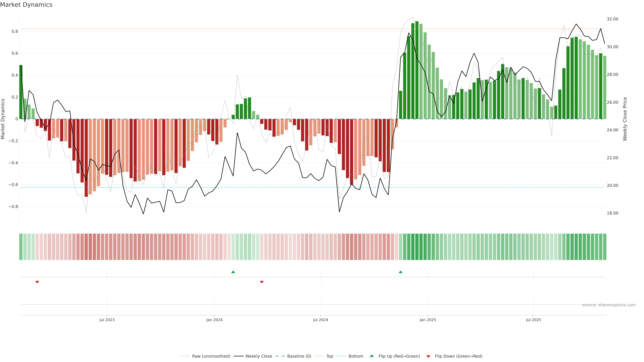The height and width of the screenshot is (362, 644).
Task: Click the green flip-up triangle near Jan 2024
Action: pos(233,272)
